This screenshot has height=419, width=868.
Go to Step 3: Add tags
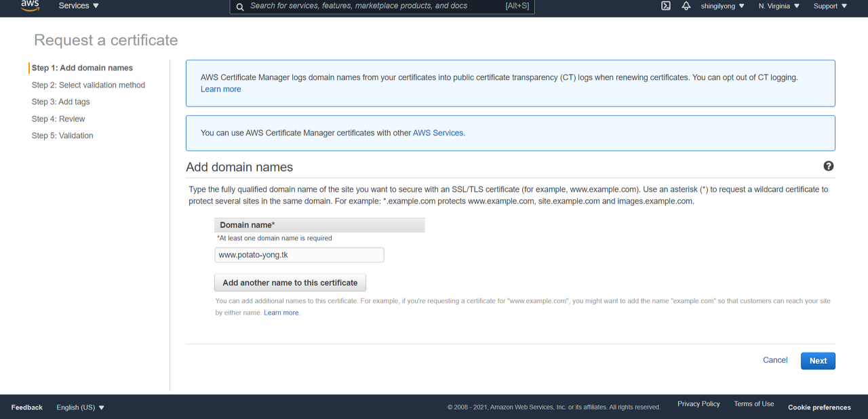pos(60,102)
